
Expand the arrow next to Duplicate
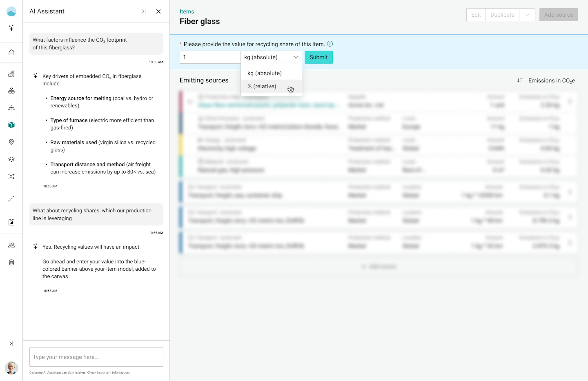[x=527, y=15]
